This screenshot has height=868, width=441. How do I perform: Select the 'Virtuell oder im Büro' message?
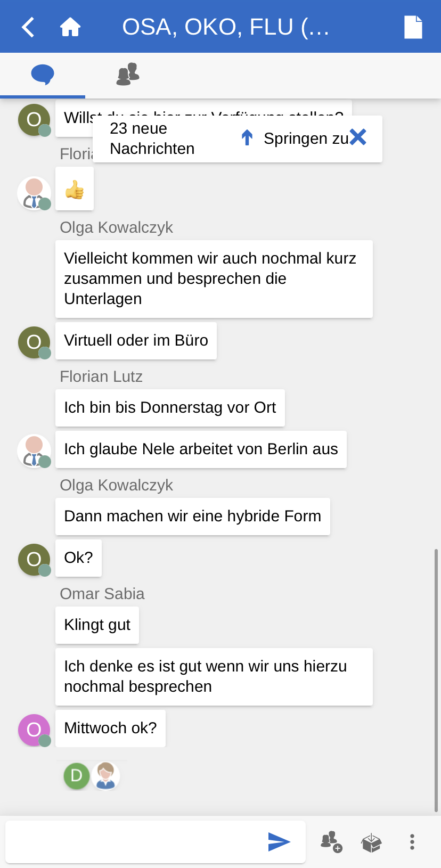click(136, 341)
